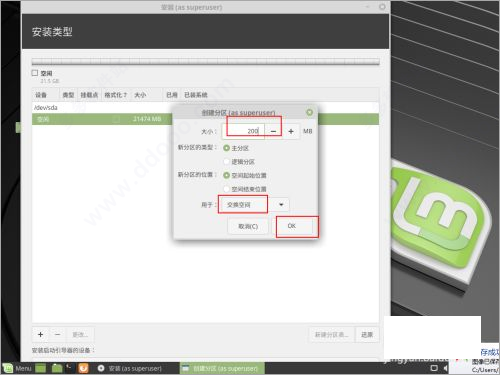The width and height of the screenshot is (500, 375).
Task: Add a partition with the plus button
Action: click(41, 334)
